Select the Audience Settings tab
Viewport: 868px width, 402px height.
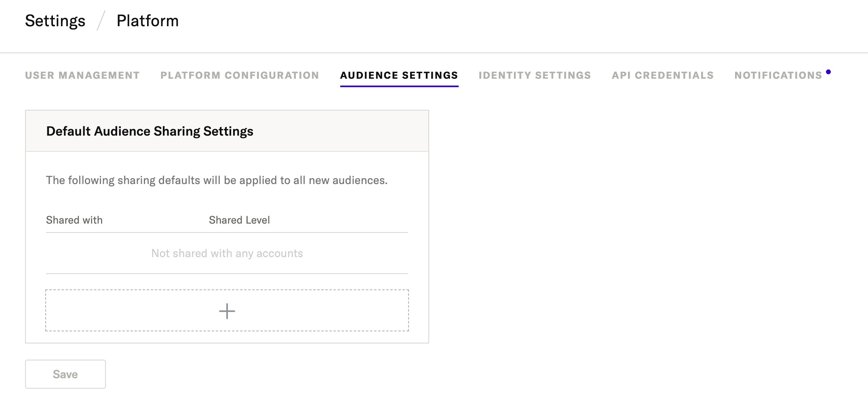[399, 75]
